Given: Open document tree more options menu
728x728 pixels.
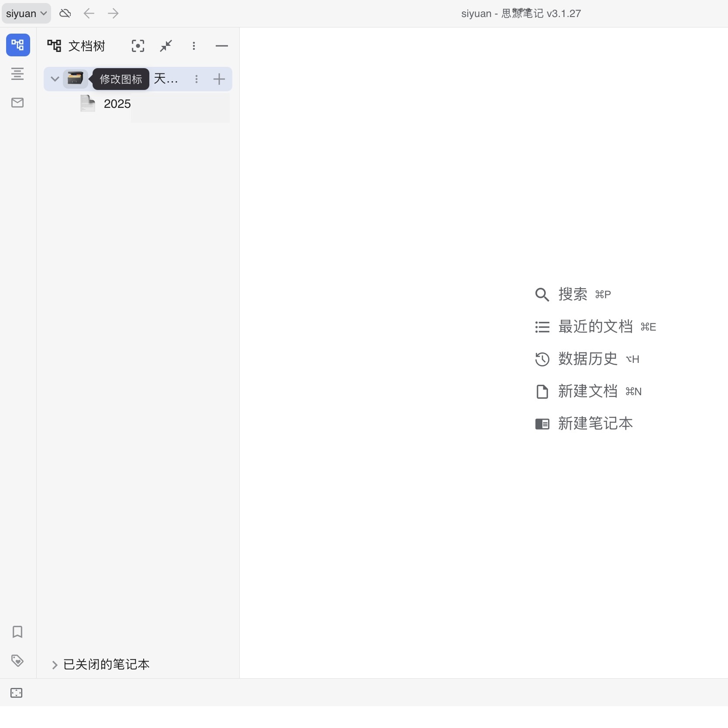Looking at the screenshot, I should pyautogui.click(x=194, y=46).
